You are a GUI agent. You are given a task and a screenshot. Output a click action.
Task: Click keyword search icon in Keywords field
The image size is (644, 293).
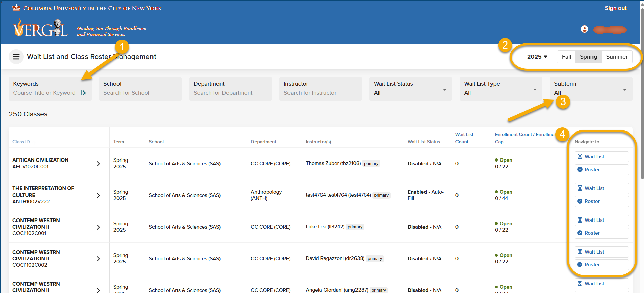[83, 93]
